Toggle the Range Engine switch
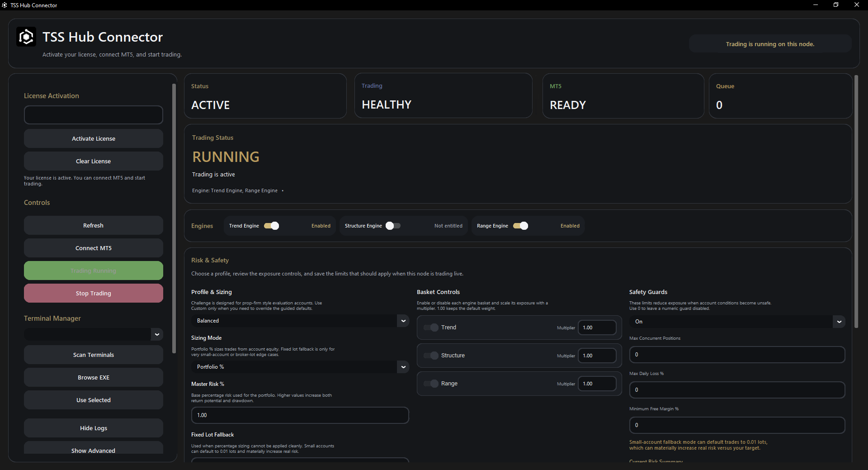Image resolution: width=868 pixels, height=470 pixels. pos(520,226)
